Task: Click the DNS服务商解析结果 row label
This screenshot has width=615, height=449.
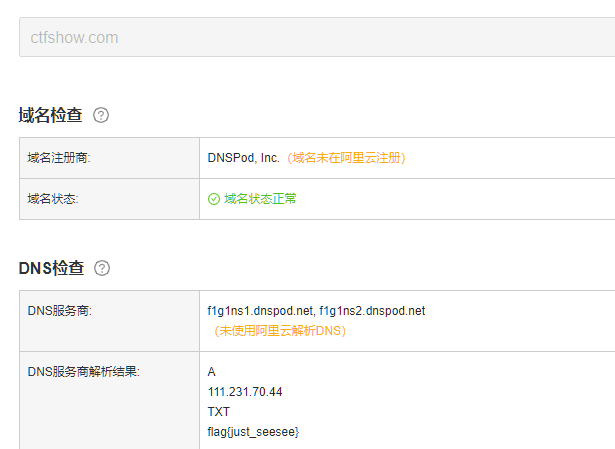Action: (83, 372)
